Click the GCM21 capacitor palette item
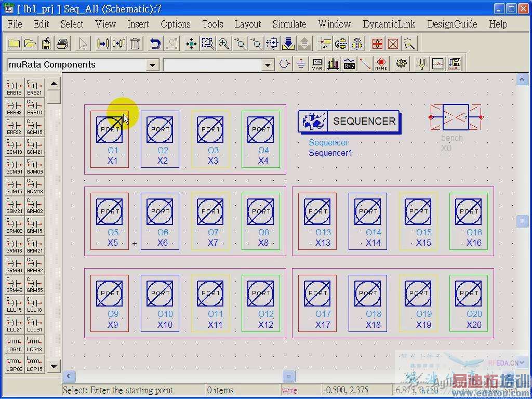Screen dimensions: 532x399 (x=35, y=147)
